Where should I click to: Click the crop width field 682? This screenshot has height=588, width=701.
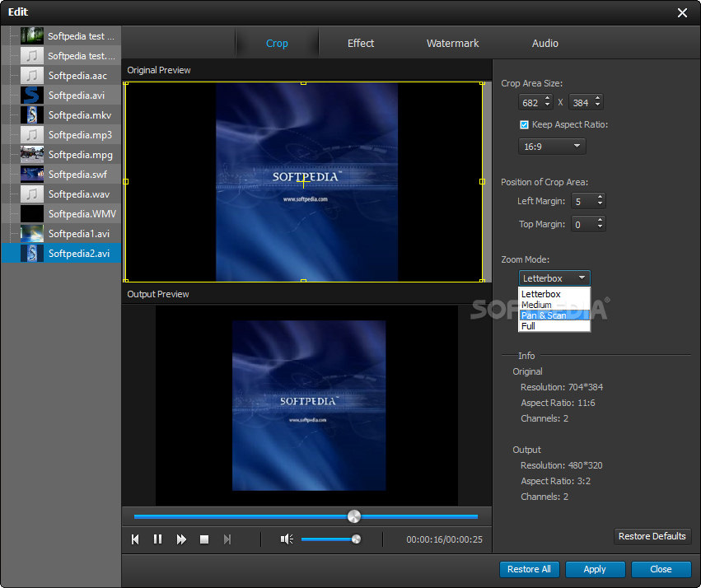(530, 103)
